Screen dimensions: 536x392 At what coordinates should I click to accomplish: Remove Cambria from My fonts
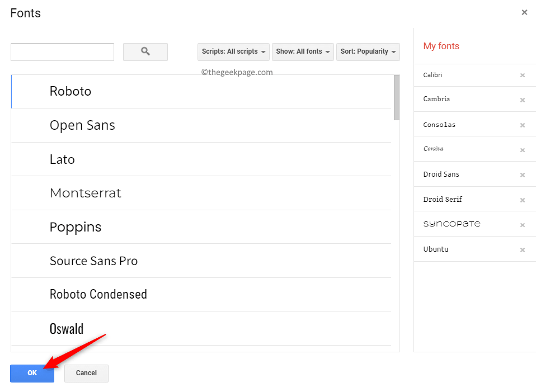click(523, 100)
